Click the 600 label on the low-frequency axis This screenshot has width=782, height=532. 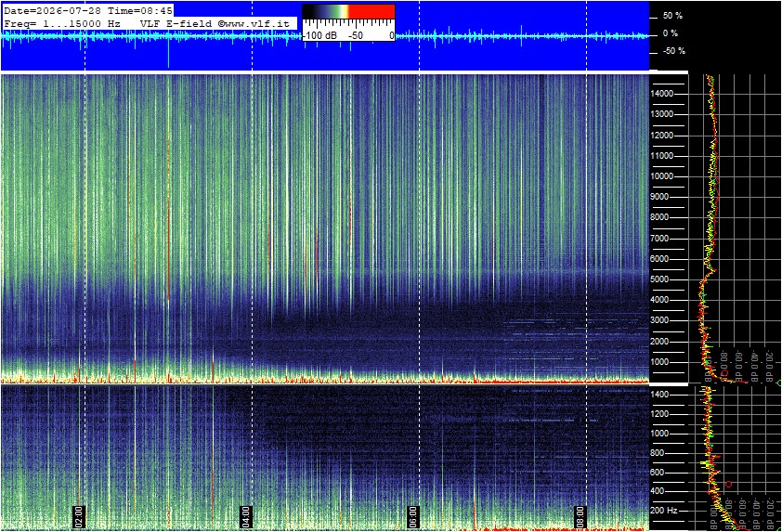pos(657,473)
